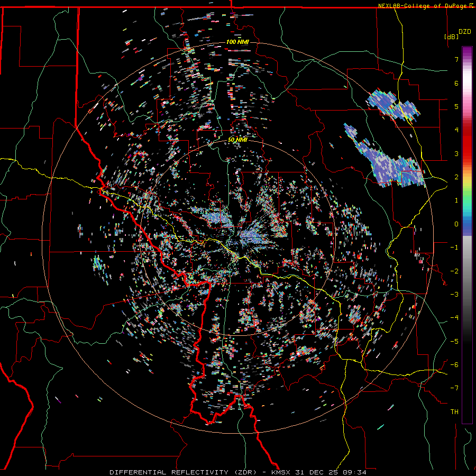Click the DIFFERENTIAL REFLECTIVITY (ZDR) title text
This screenshot has width=476, height=476.
pyautogui.click(x=184, y=472)
